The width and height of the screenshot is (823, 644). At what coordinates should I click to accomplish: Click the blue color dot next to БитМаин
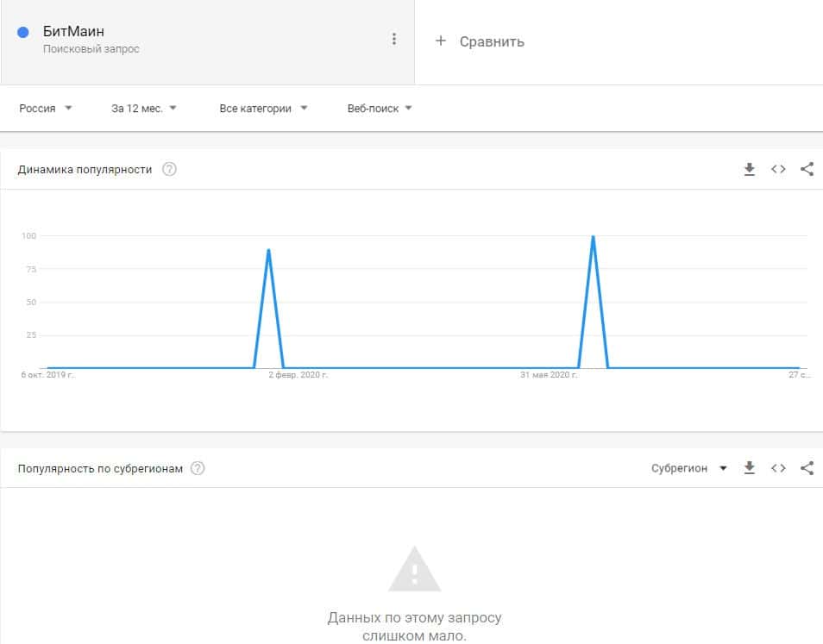pyautogui.click(x=23, y=33)
